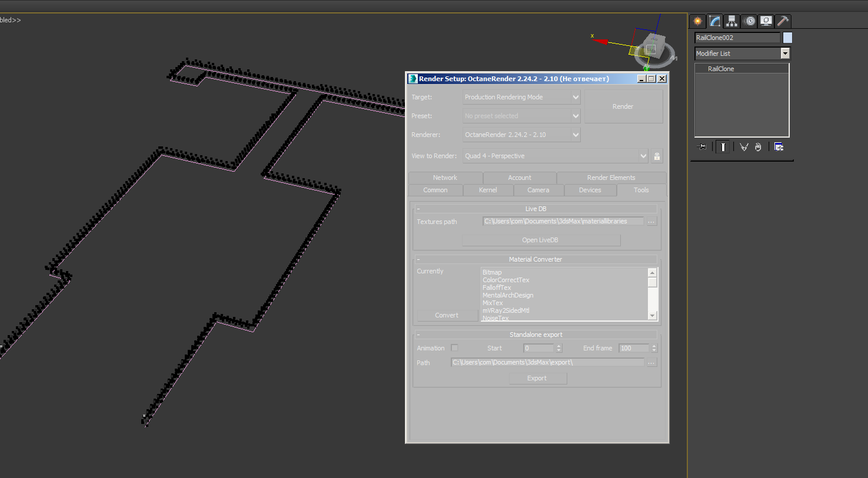Click RailClone002 object color swatch
This screenshot has width=868, height=478.
(787, 38)
